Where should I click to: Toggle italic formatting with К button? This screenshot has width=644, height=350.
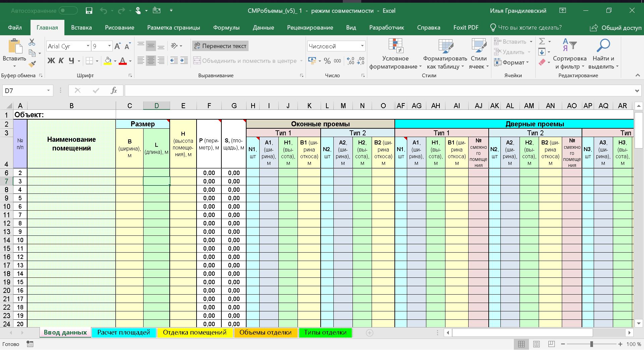tap(61, 61)
